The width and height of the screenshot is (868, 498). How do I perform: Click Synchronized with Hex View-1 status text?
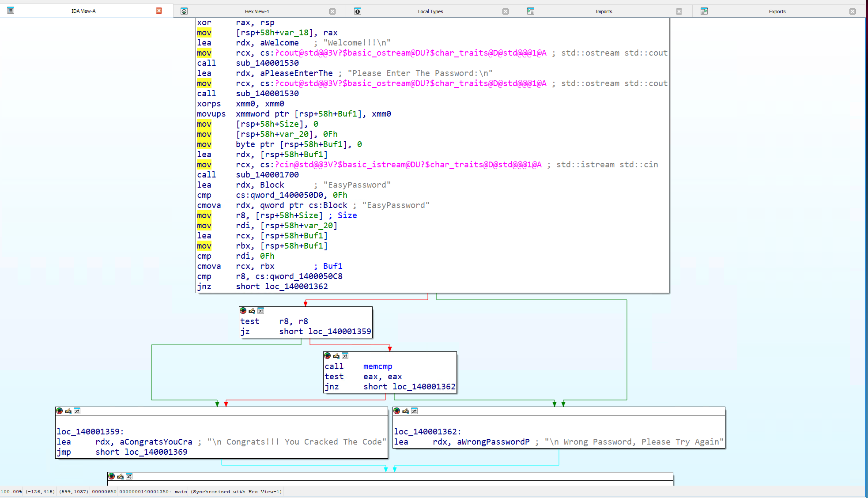[x=236, y=491]
